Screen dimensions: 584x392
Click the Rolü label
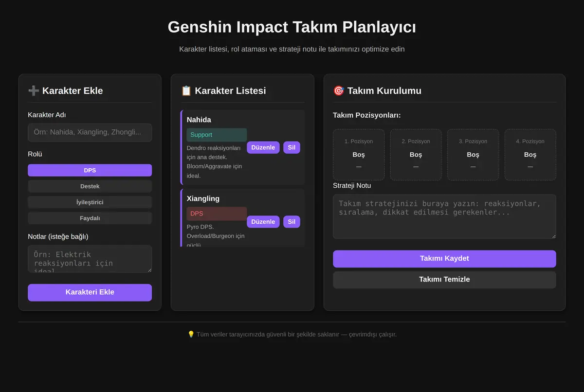(x=35, y=154)
